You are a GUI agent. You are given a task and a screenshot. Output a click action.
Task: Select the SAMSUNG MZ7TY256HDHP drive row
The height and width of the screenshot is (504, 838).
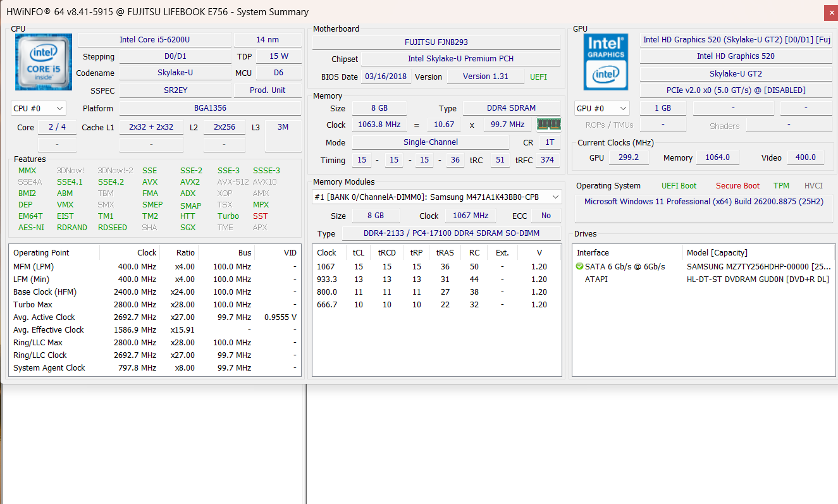(703, 266)
